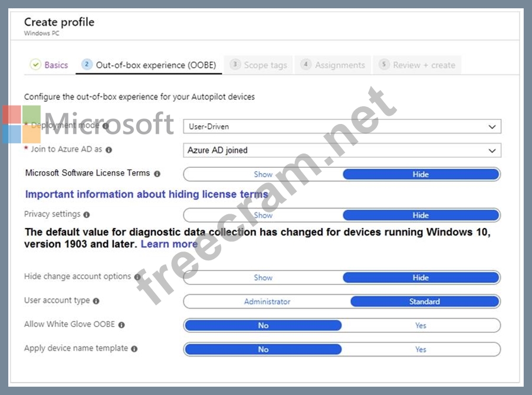Click info icon for Hide change account options
Viewport: 532px width, 395px height.
[x=137, y=277]
